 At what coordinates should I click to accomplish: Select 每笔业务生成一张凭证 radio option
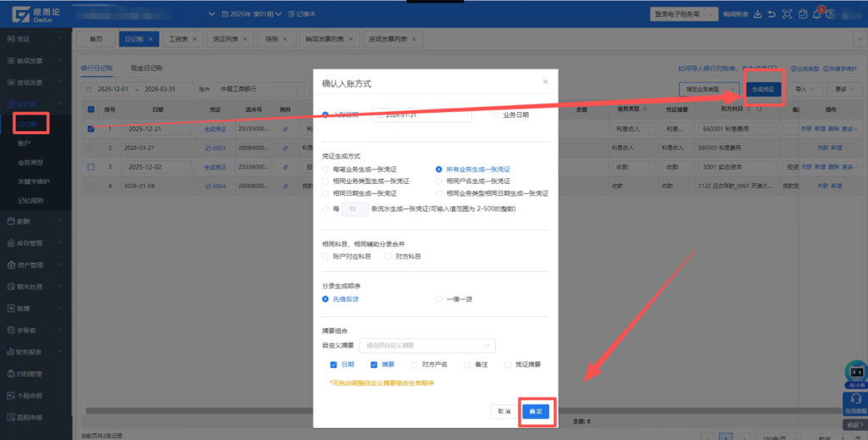pyautogui.click(x=326, y=170)
